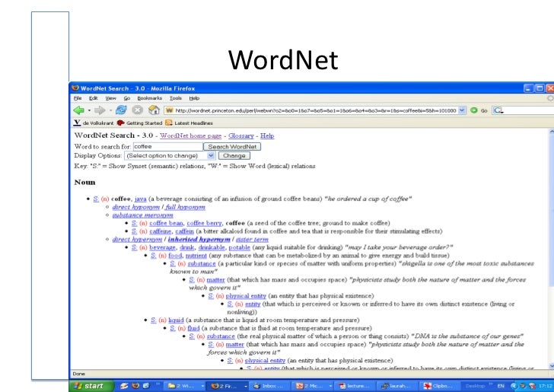Click the green Back arrow button
The image size is (554, 392).
point(78,110)
